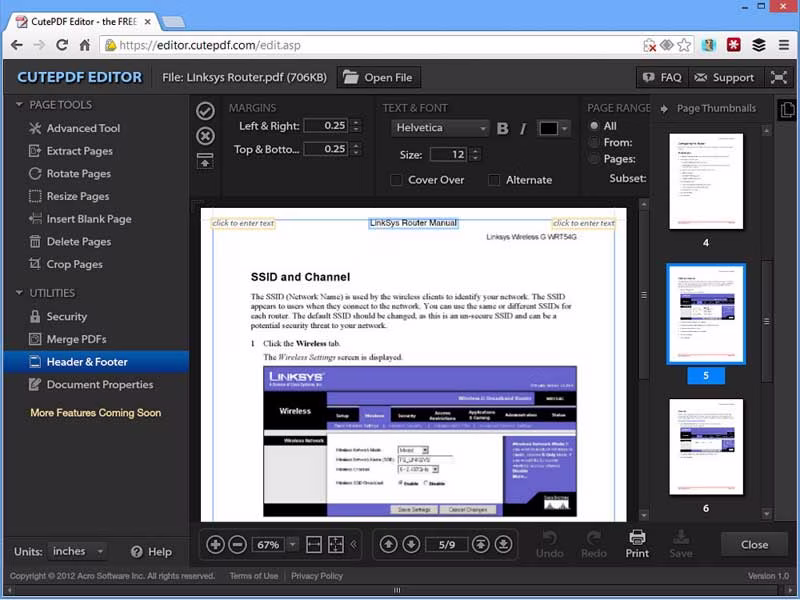Select the All page range radio
The image size is (800, 600).
click(594, 126)
